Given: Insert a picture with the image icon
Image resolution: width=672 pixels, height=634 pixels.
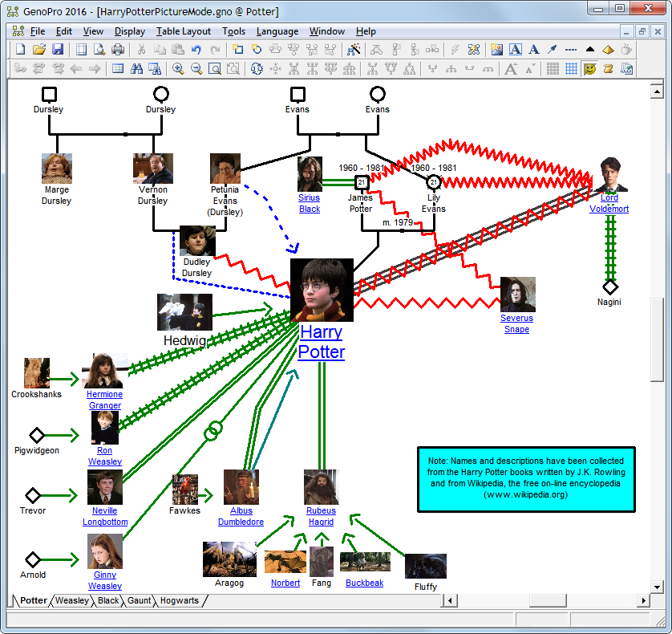Looking at the screenshot, I should point(496,50).
